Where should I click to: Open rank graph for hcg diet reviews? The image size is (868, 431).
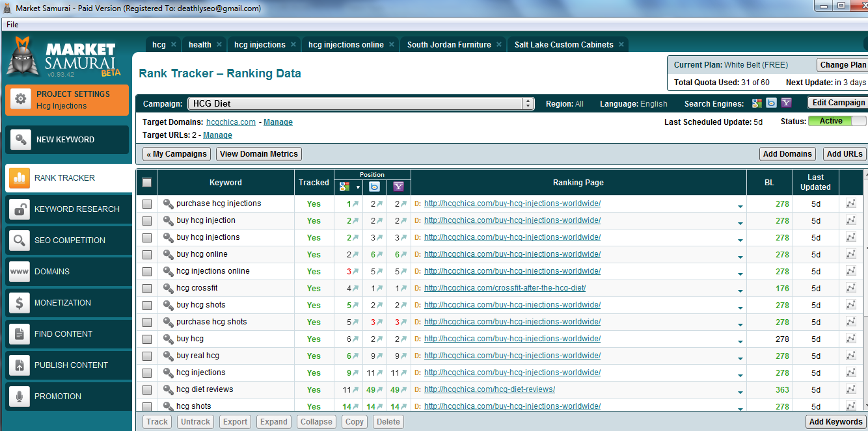[x=850, y=389]
